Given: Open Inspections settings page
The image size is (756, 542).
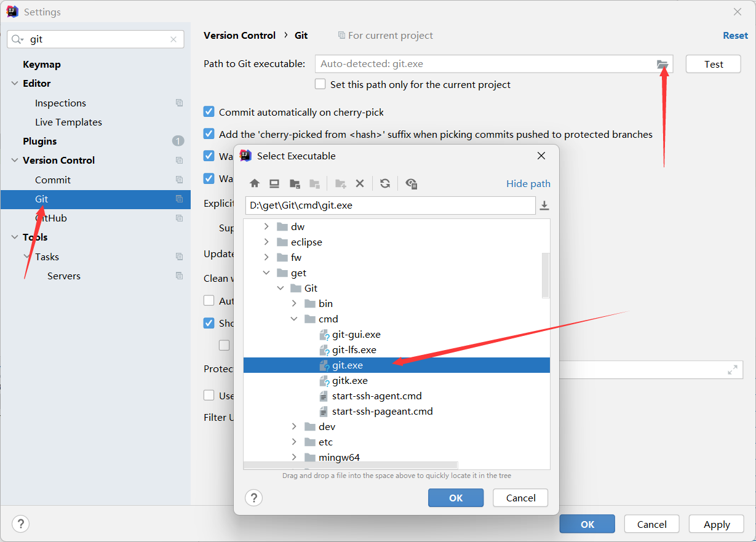Looking at the screenshot, I should point(60,103).
